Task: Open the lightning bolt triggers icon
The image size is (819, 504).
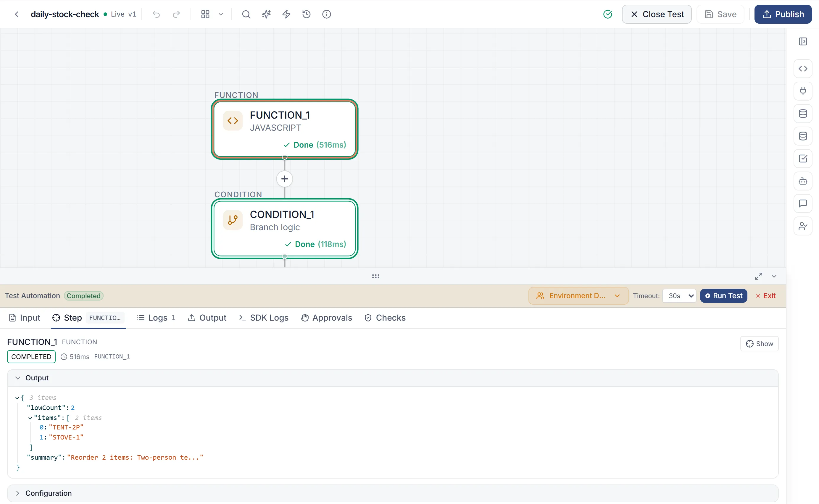Action: (x=286, y=14)
